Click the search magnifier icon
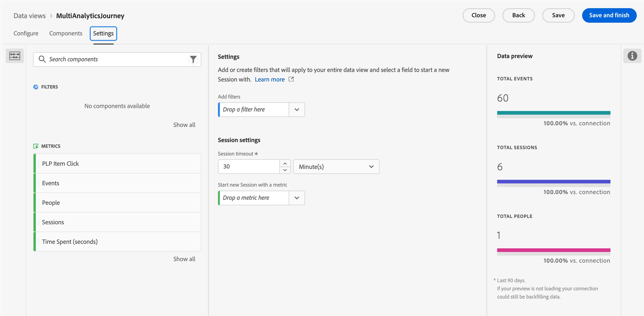Image resolution: width=644 pixels, height=316 pixels. pyautogui.click(x=42, y=59)
